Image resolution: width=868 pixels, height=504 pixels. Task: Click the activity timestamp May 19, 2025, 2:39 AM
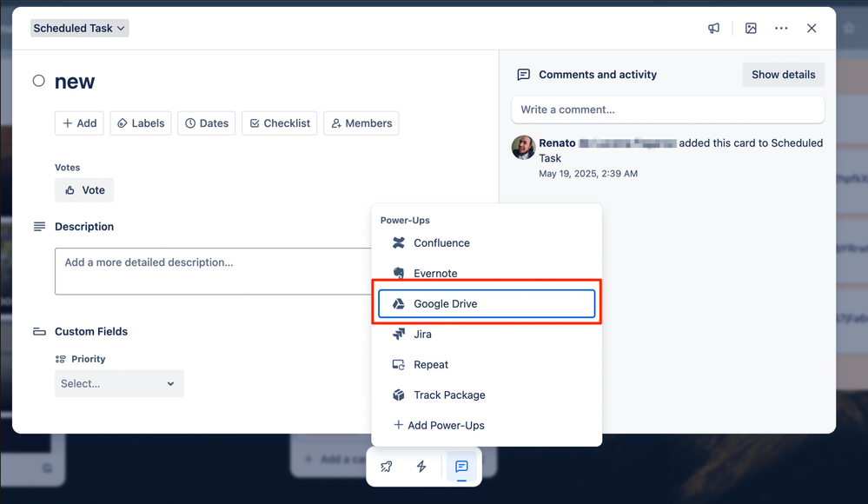pyautogui.click(x=588, y=173)
